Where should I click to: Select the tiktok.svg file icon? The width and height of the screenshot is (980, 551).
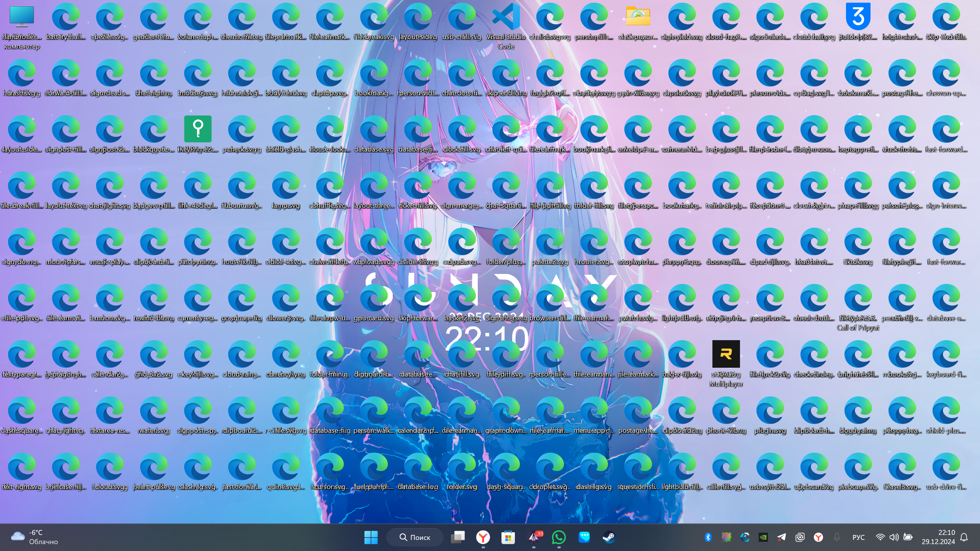pos(858,242)
